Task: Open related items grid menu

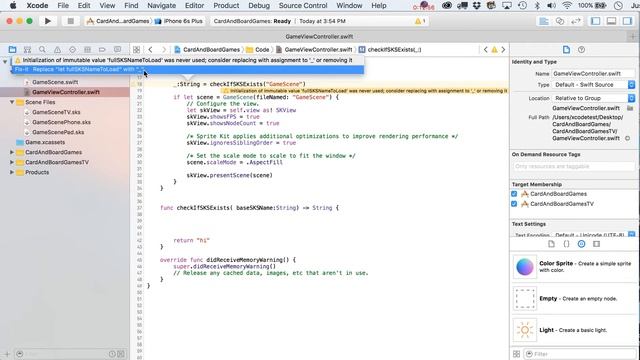Action: tap(136, 49)
